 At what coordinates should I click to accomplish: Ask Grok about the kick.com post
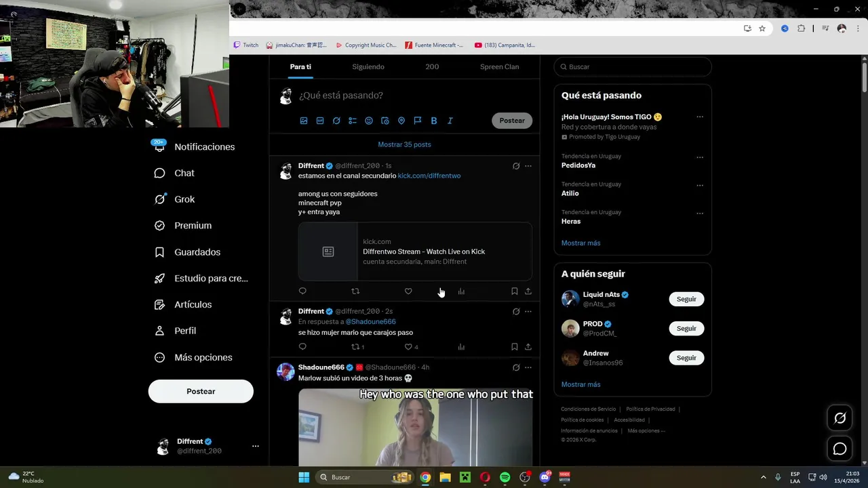tap(516, 166)
